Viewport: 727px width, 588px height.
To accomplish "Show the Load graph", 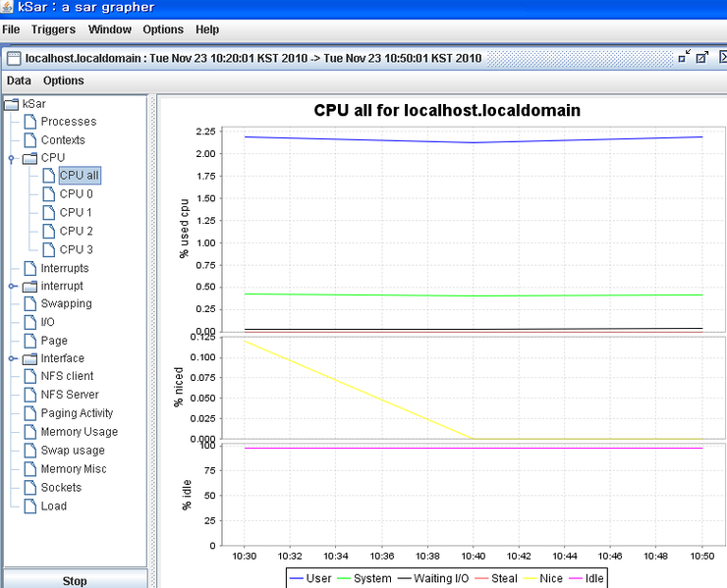I will [54, 506].
